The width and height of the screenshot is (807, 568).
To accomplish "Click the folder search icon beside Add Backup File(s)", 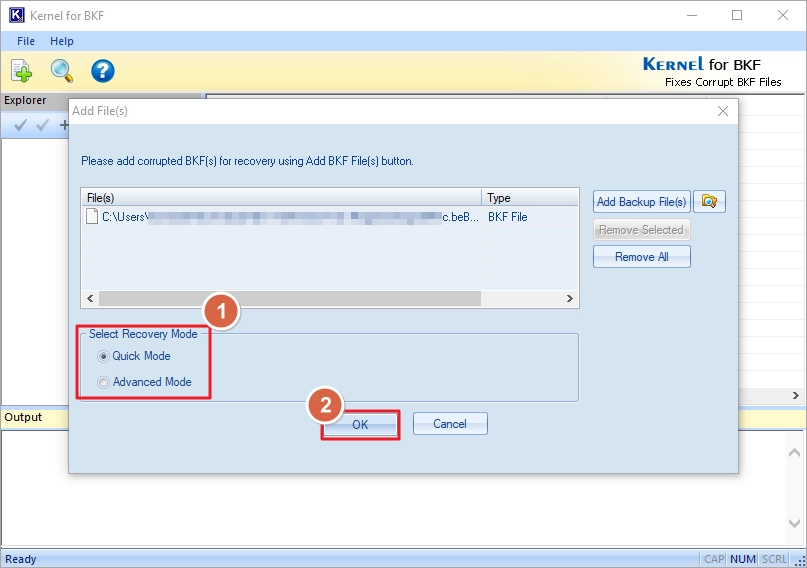I will pos(709,202).
